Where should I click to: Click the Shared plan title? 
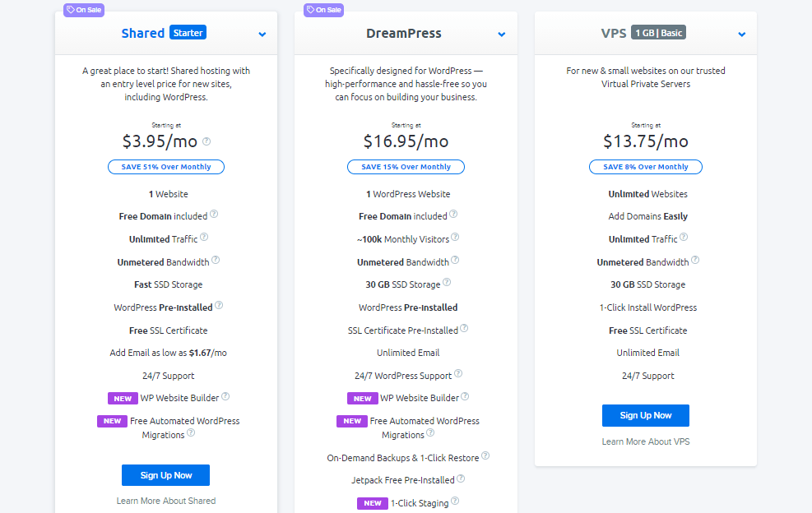(x=143, y=33)
